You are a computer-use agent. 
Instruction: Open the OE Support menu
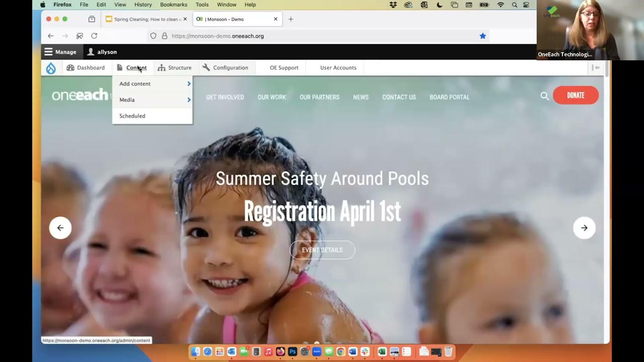pos(284,68)
